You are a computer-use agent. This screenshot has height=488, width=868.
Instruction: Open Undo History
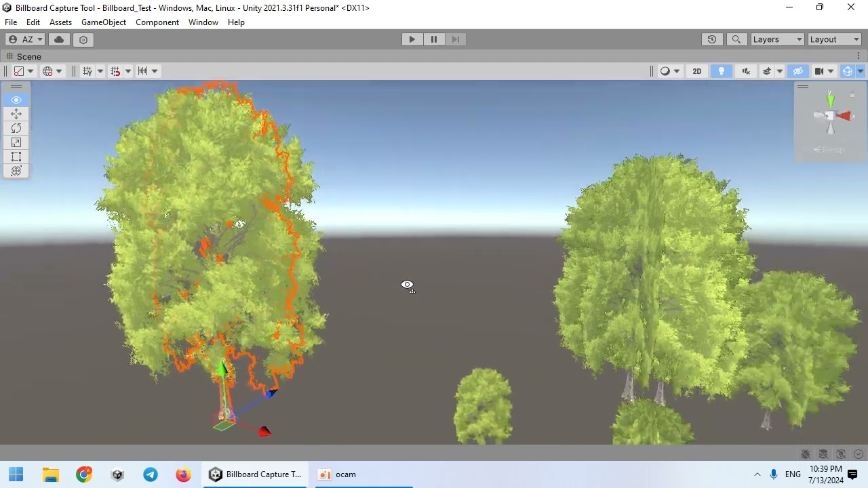[712, 39]
